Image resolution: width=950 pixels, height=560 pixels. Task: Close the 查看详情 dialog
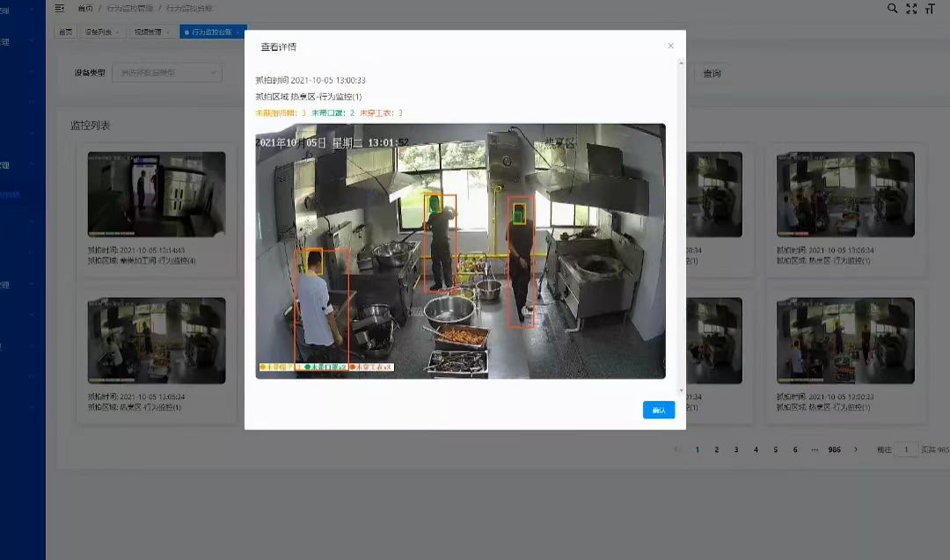[670, 46]
